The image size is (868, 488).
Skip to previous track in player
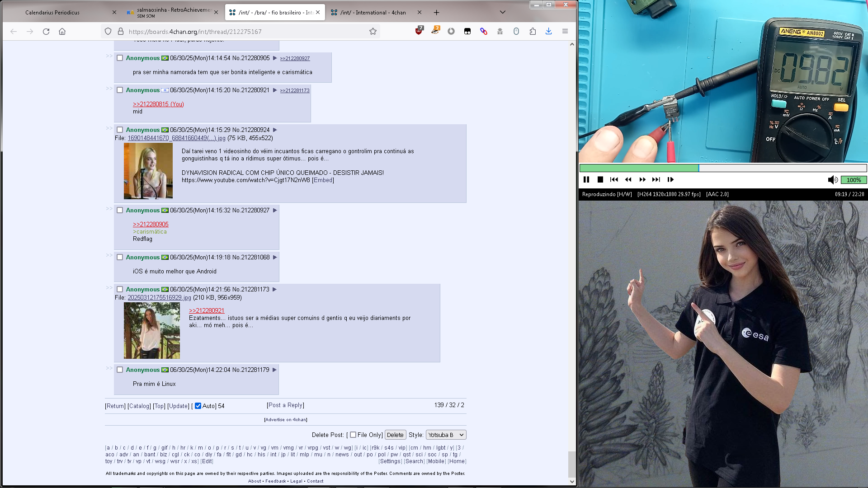pyautogui.click(x=614, y=179)
